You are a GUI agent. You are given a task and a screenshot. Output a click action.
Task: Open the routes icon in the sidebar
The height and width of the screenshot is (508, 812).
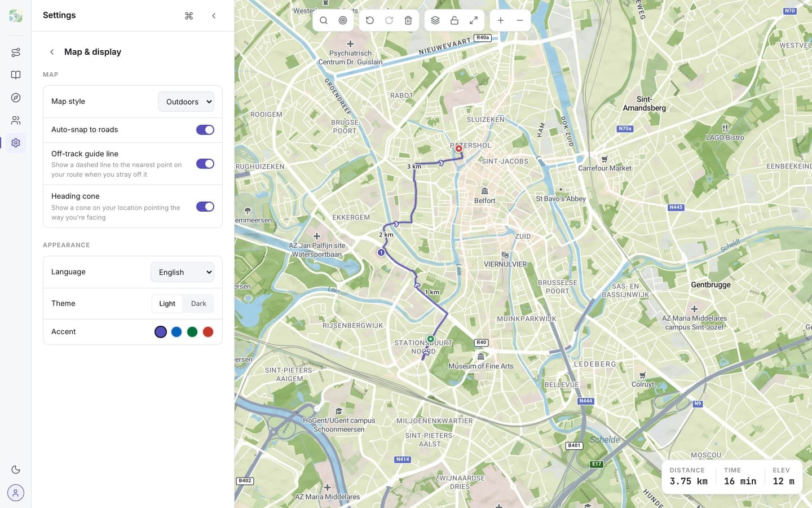point(16,52)
